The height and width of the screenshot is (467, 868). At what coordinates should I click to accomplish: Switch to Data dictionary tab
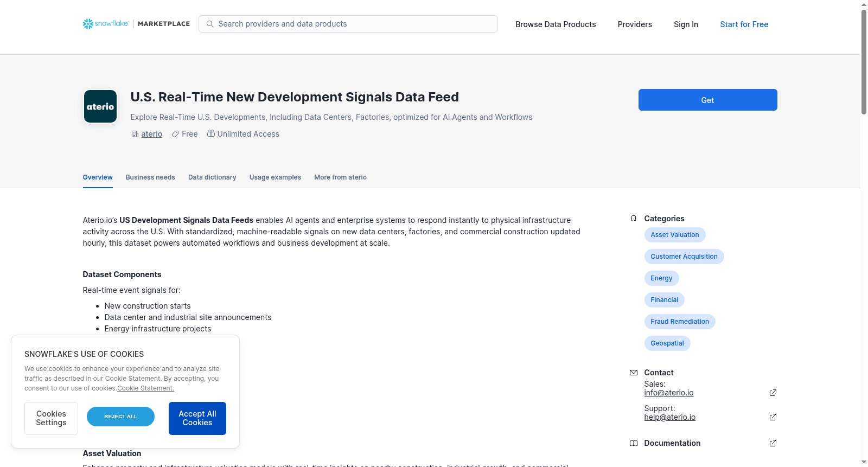212,177
